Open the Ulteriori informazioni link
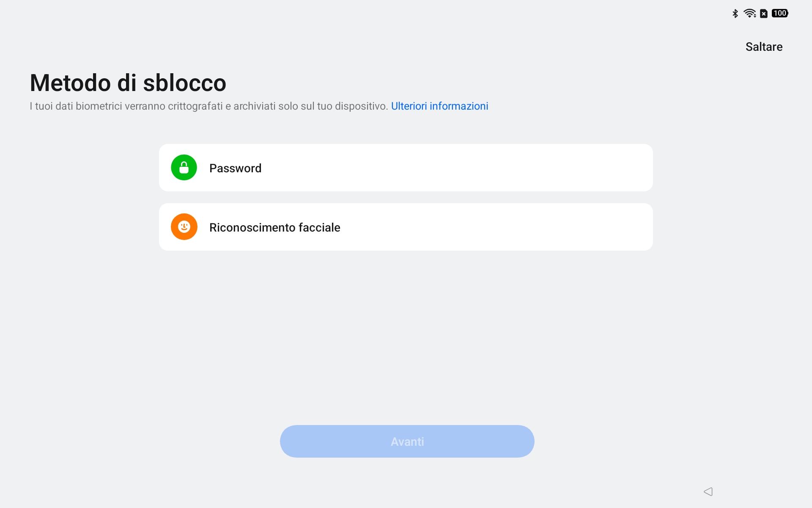Image resolution: width=812 pixels, height=508 pixels. [439, 106]
